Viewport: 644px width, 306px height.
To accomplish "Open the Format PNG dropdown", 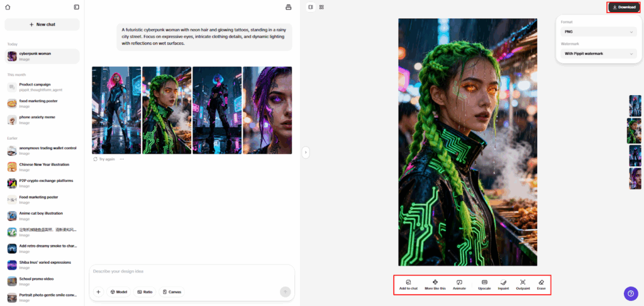I will [598, 31].
